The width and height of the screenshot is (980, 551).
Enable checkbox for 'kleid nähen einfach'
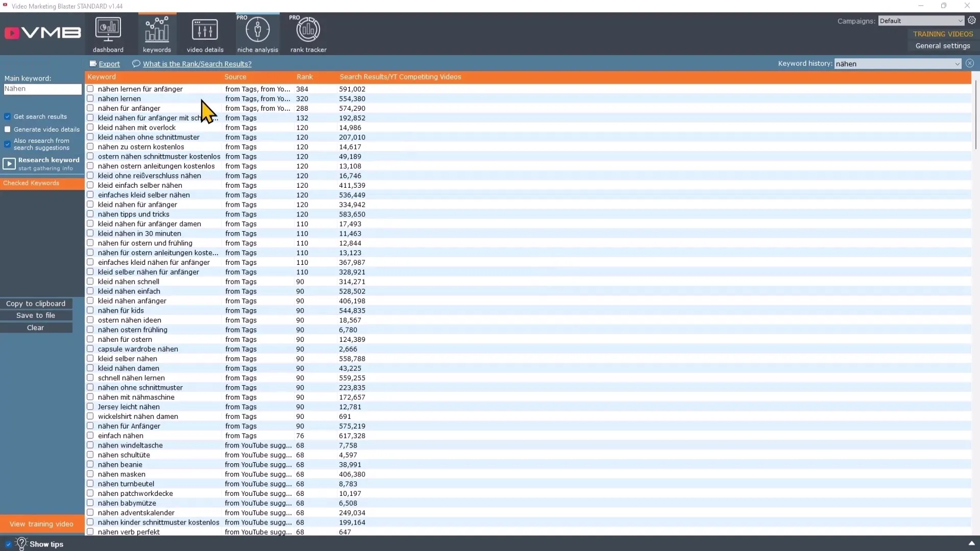pyautogui.click(x=90, y=291)
